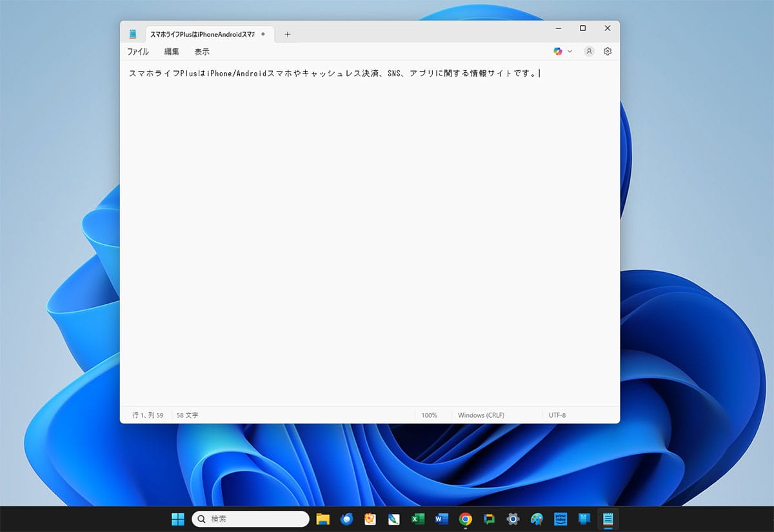774x532 pixels.
Task: Click the UTF-8 encoding indicator
Action: (557, 415)
